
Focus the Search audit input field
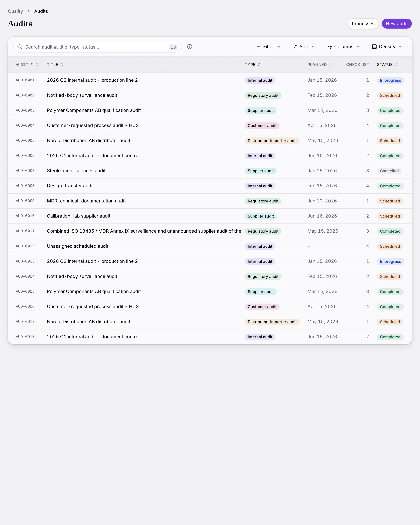pos(97,46)
